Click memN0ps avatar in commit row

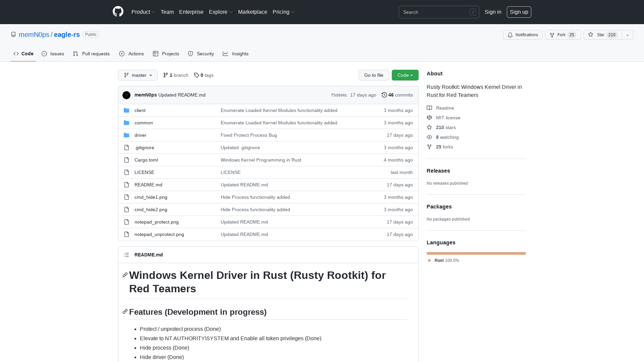(x=126, y=95)
